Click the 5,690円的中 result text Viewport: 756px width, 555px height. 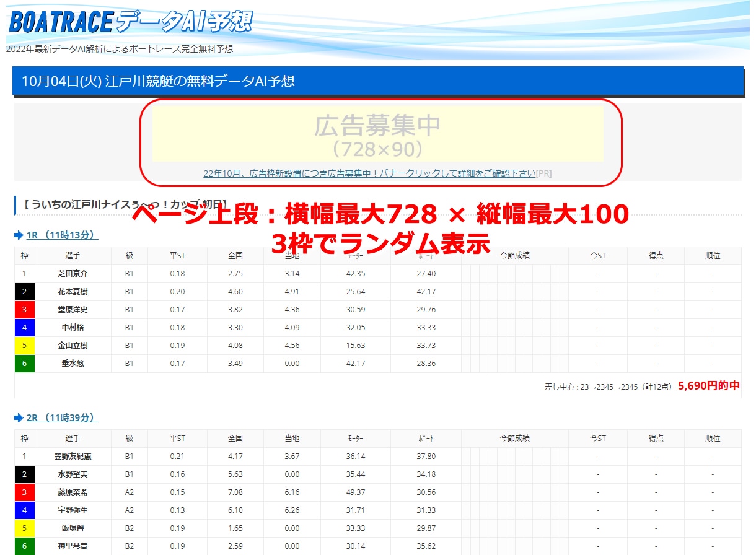709,385
